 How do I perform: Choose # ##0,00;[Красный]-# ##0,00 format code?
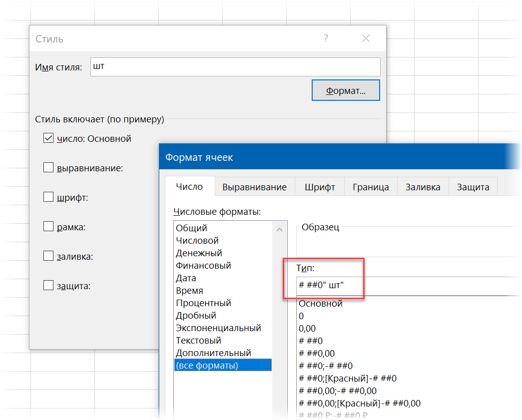click(360, 404)
